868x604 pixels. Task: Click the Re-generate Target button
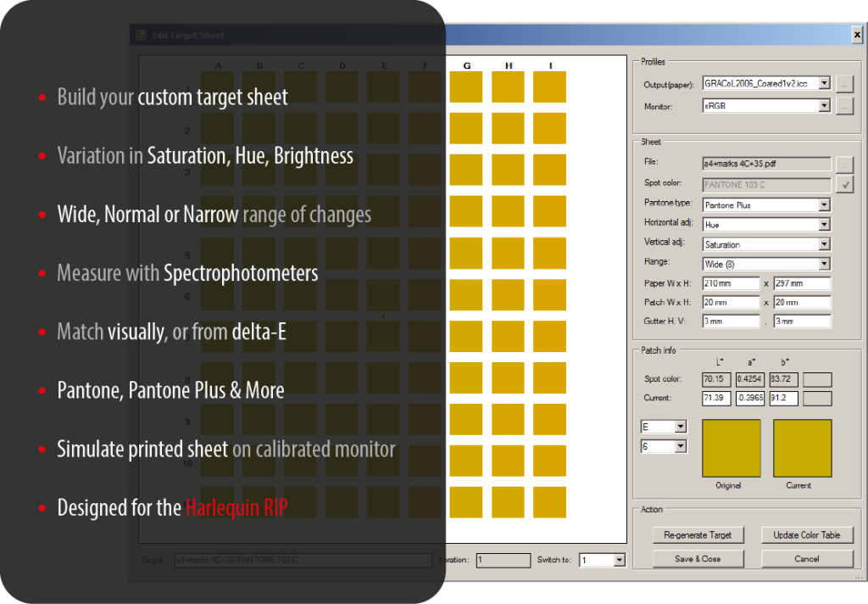[698, 534]
